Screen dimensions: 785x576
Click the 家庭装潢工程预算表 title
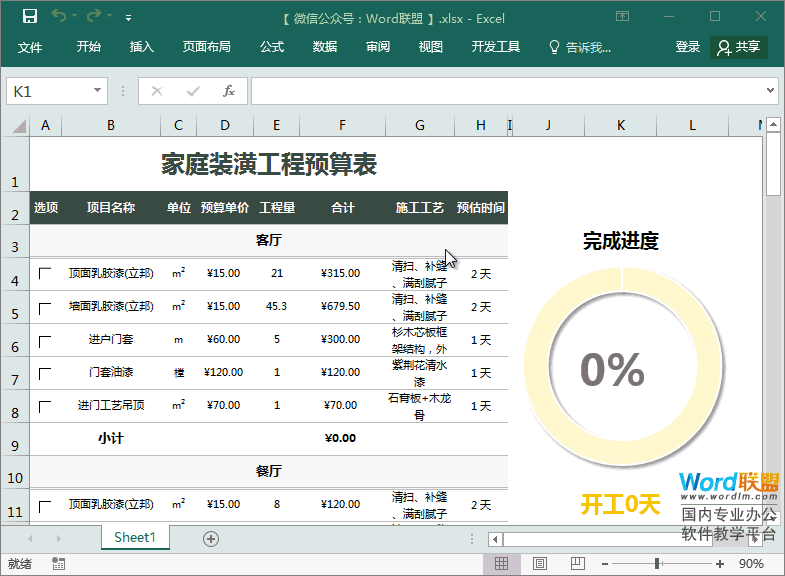269,164
